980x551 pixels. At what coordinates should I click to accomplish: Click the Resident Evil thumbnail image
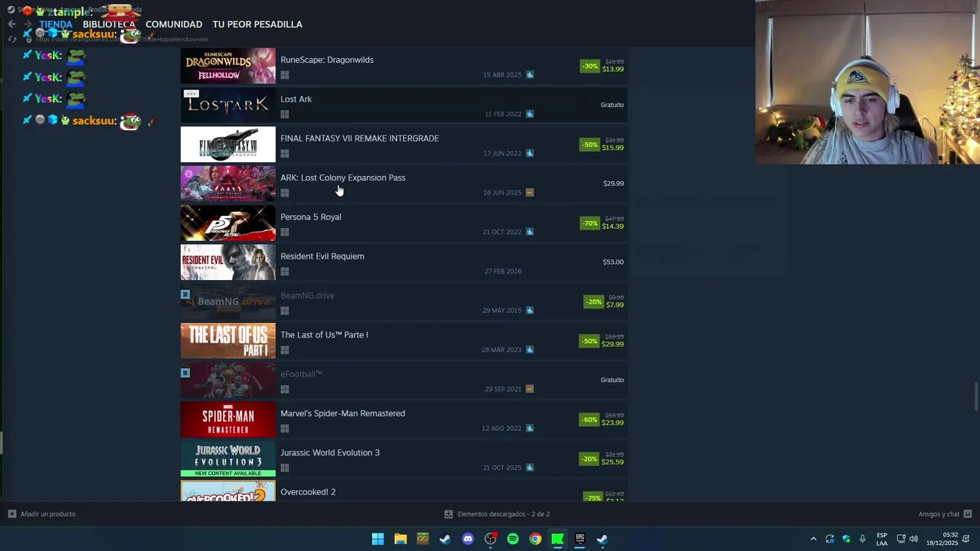click(228, 262)
